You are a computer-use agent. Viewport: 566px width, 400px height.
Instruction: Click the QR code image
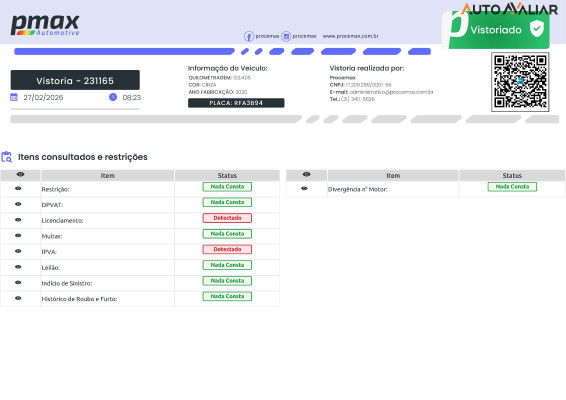pos(520,82)
